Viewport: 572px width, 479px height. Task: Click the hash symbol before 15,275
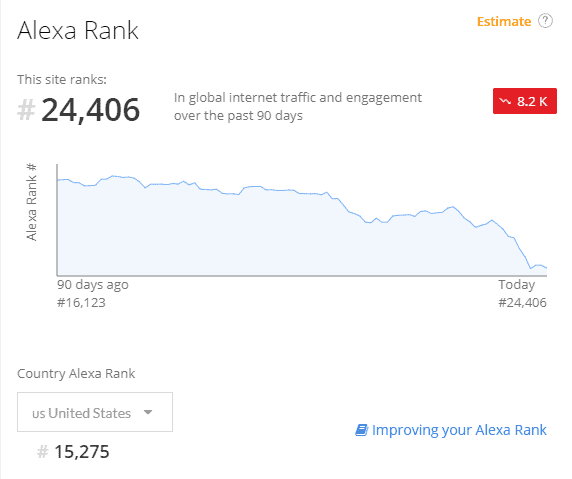[x=43, y=452]
